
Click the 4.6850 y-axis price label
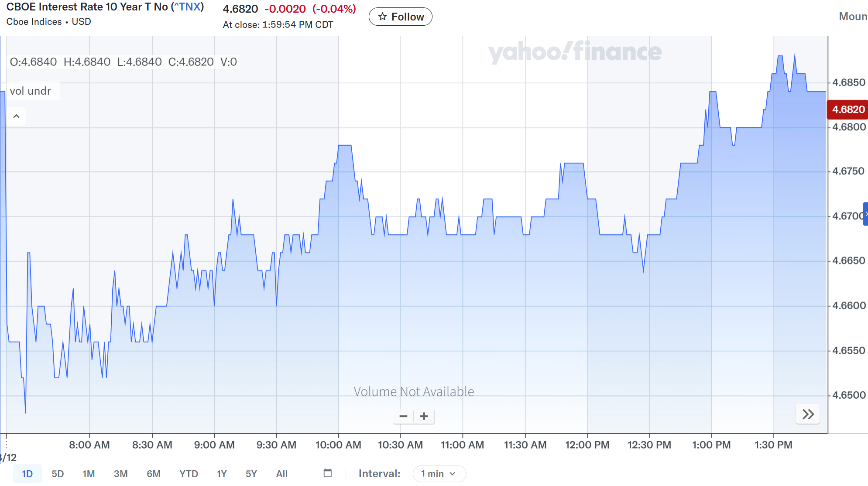point(849,82)
